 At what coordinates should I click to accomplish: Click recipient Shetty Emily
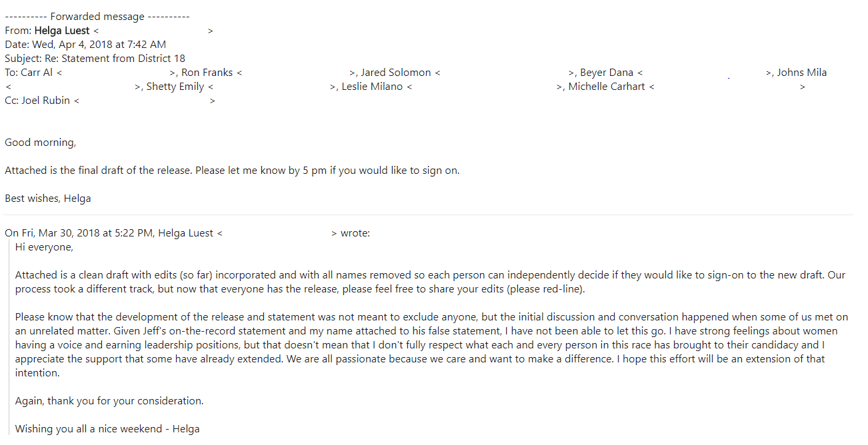pos(175,87)
